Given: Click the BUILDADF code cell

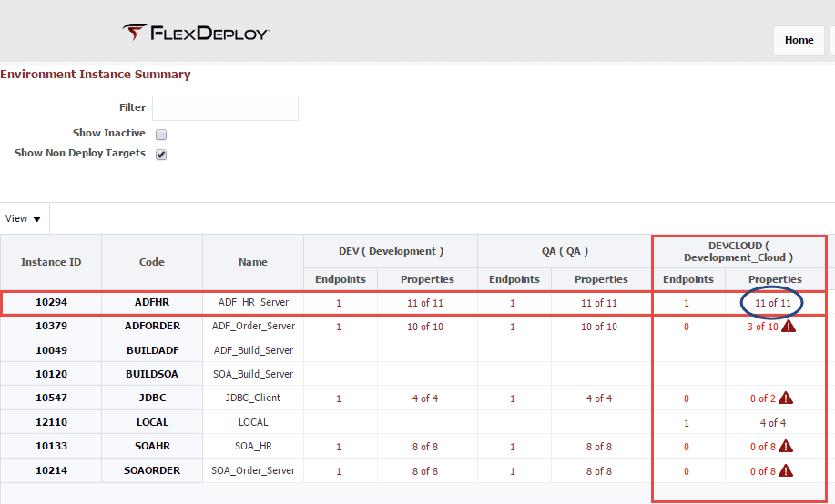Looking at the screenshot, I should 152,350.
